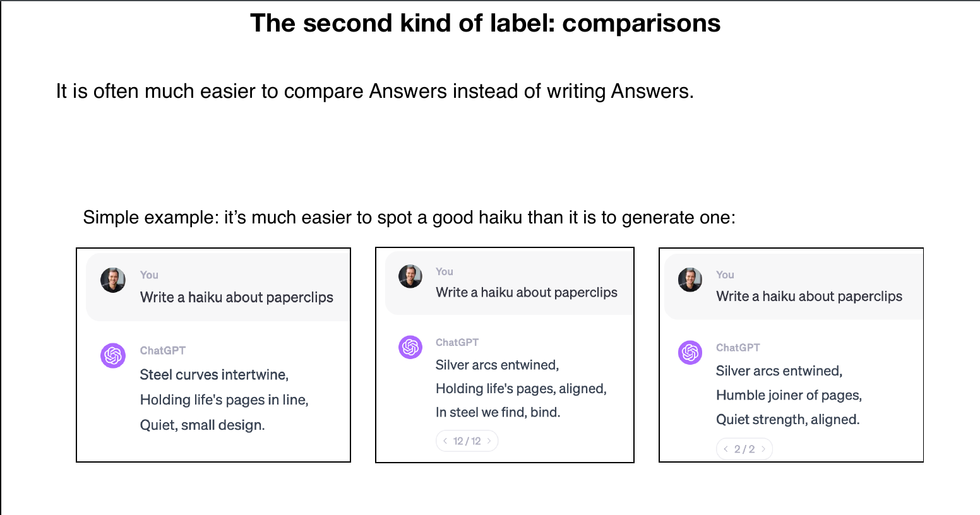
Task: Select the 'Steel curves intertwine' haiku line
Action: pyautogui.click(x=214, y=375)
